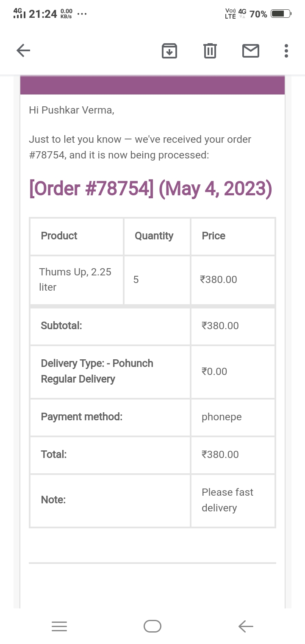Open the three-dot overflow menu
305x644 pixels.
tap(286, 51)
